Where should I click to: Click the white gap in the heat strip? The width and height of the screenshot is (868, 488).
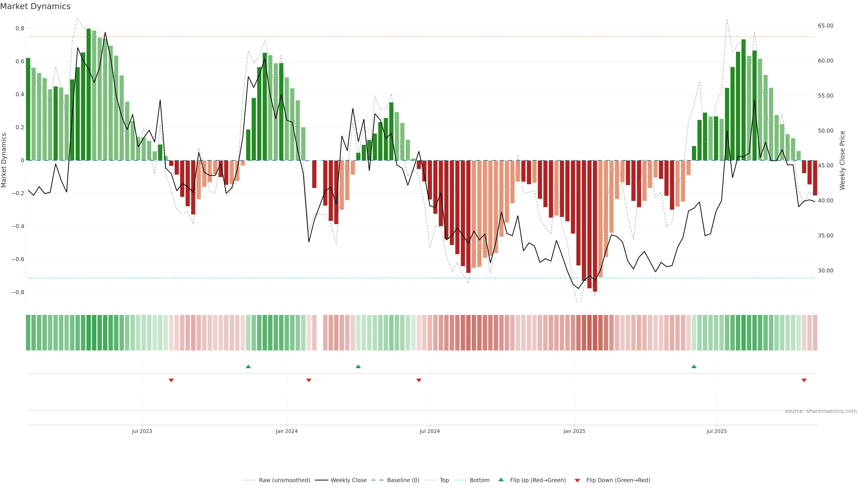point(320,332)
